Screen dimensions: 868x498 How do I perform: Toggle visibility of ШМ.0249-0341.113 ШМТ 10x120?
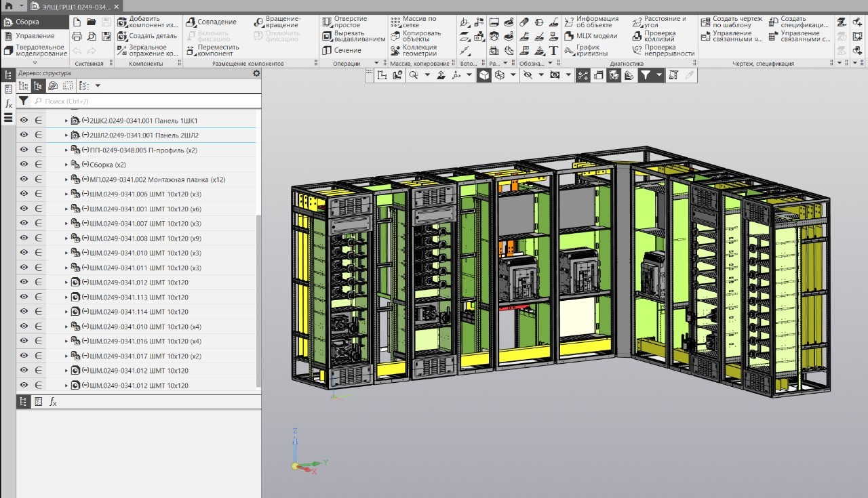(x=24, y=297)
